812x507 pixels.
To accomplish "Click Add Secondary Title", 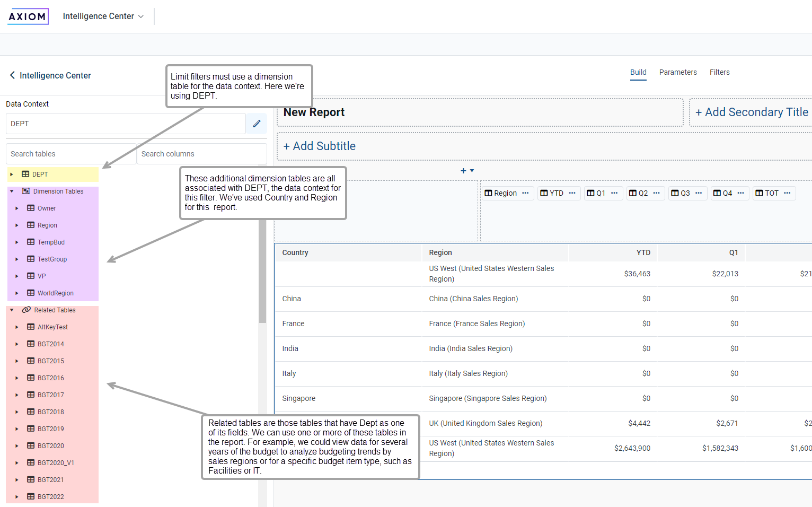I will 751,112.
